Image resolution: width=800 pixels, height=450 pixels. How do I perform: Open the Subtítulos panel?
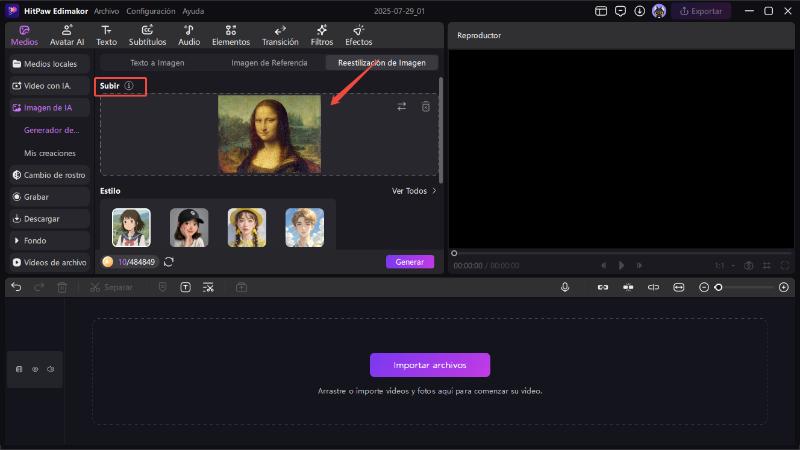click(x=147, y=35)
